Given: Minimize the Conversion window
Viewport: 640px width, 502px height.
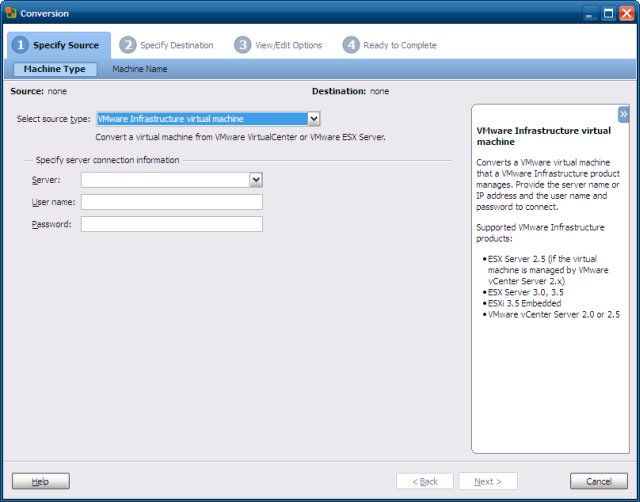Looking at the screenshot, I should (589, 13).
